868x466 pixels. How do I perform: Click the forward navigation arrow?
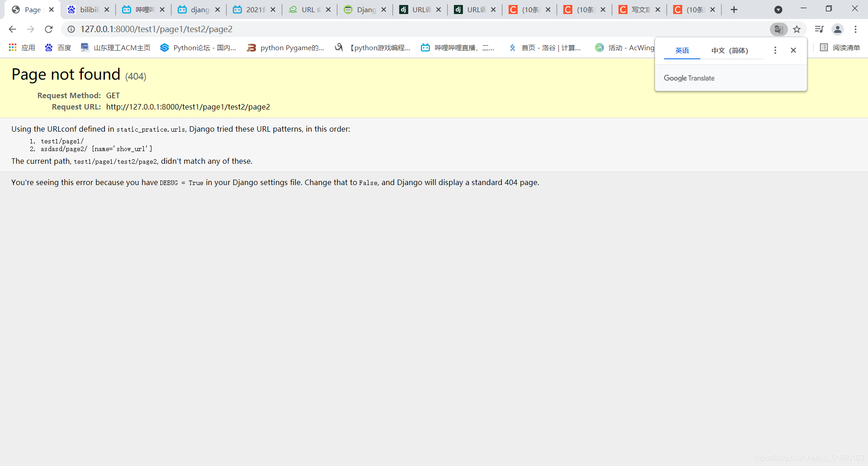click(30, 29)
